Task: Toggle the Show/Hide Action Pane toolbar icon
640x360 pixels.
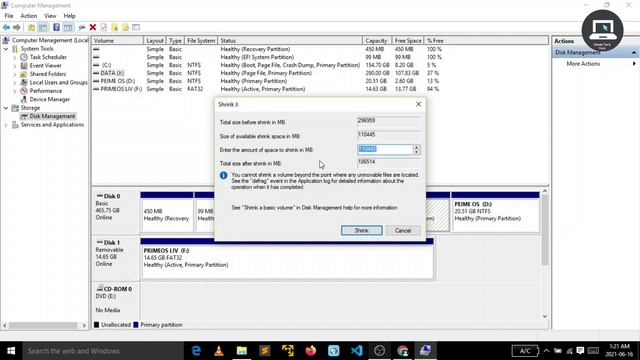Action: tap(68, 27)
